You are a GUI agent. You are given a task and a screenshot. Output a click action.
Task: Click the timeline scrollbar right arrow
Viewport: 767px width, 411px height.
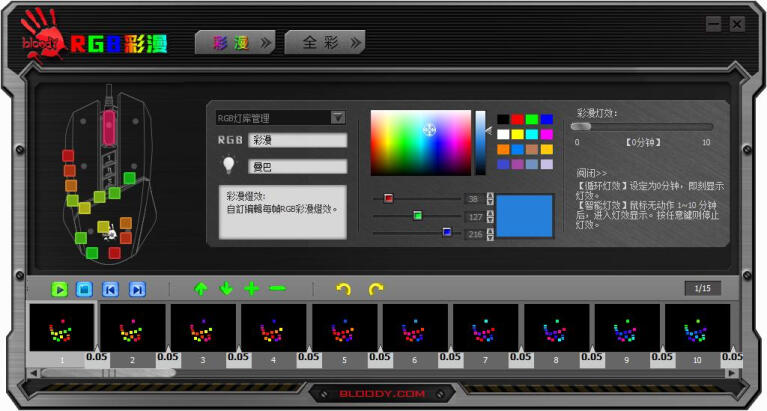(731, 373)
